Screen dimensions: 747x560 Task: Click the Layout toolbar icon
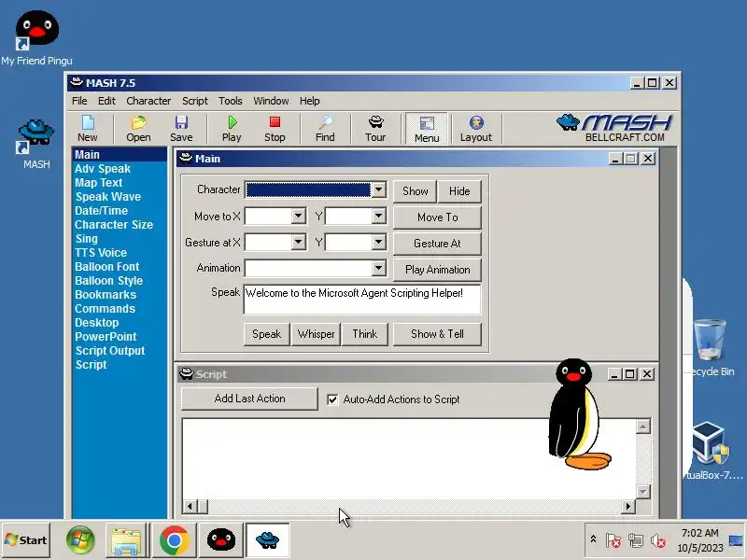click(476, 129)
